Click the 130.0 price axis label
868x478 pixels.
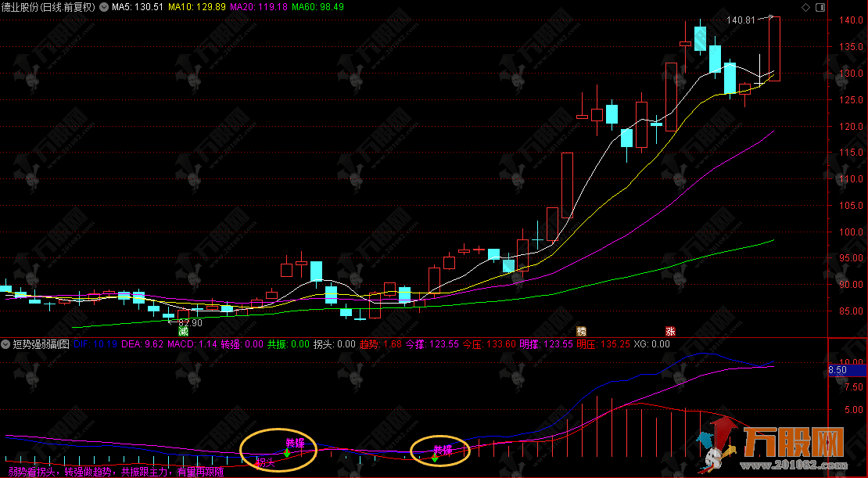[850, 73]
